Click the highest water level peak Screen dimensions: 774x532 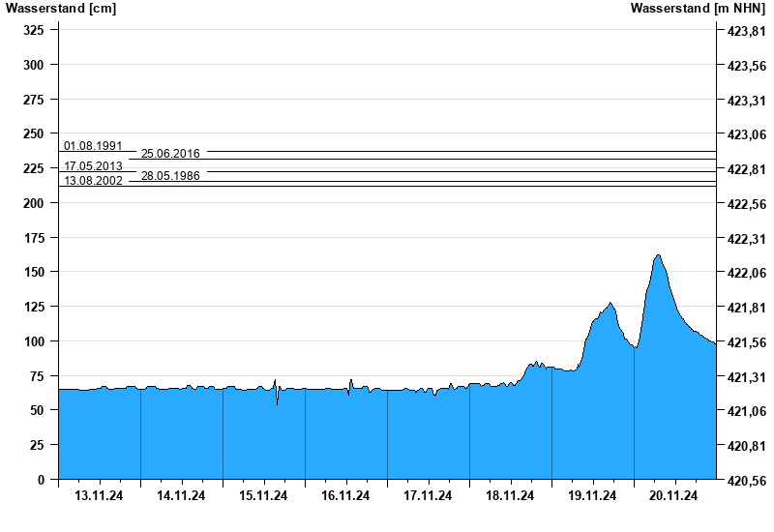pyautogui.click(x=658, y=255)
